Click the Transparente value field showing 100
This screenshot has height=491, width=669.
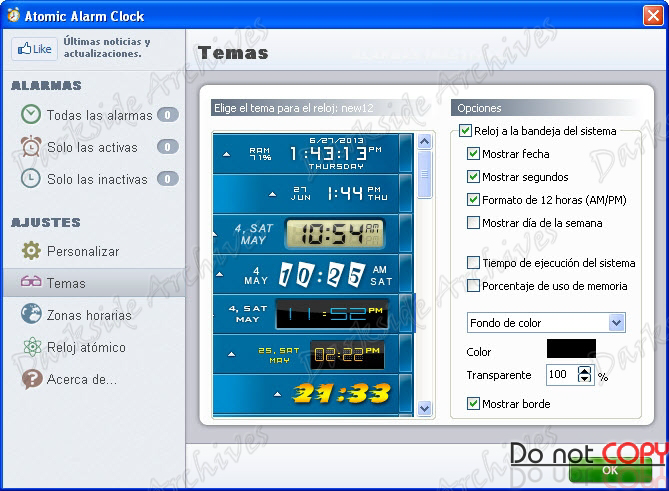pos(561,375)
